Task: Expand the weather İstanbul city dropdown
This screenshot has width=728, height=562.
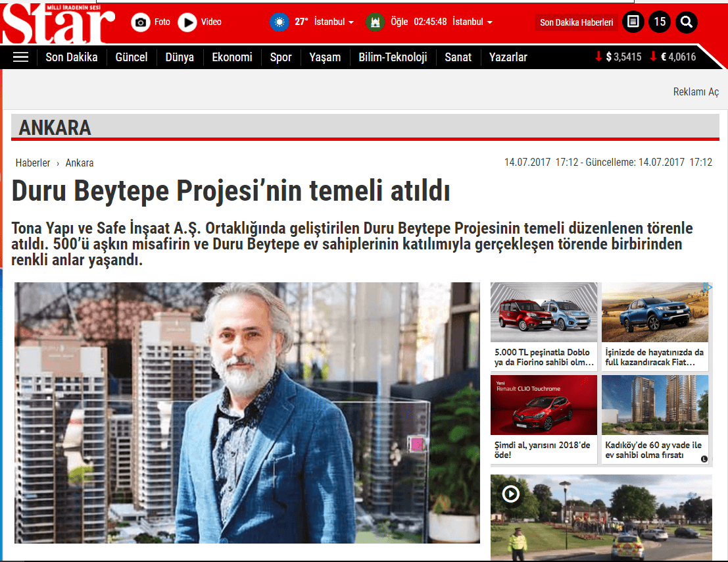Action: pos(334,22)
